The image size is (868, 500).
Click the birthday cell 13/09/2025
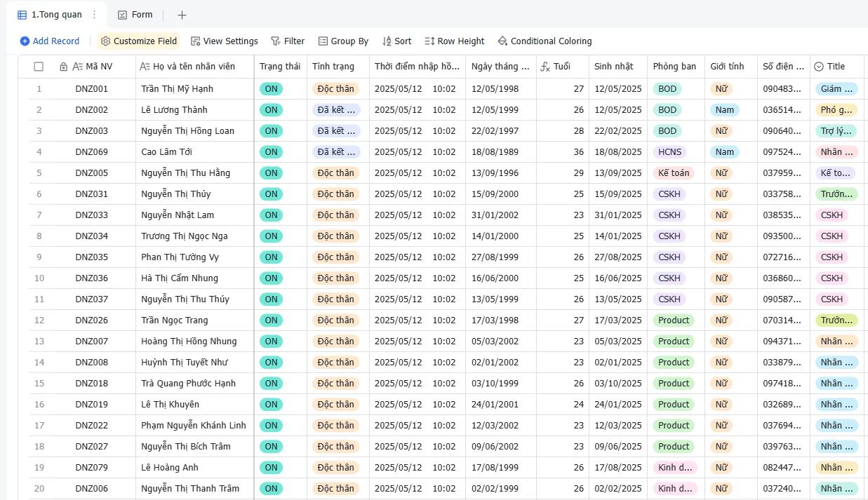(x=618, y=173)
